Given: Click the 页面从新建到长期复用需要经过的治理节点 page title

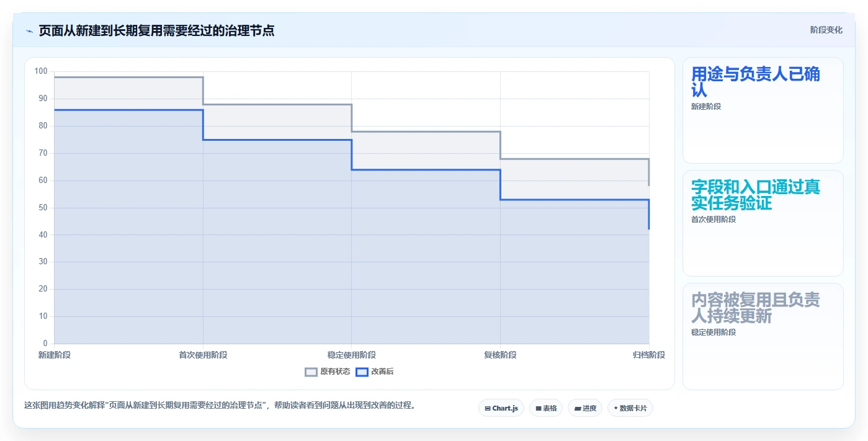Looking at the screenshot, I should [156, 30].
